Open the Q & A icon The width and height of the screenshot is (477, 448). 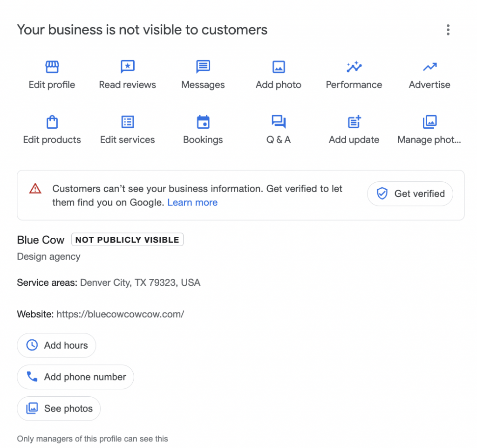[x=279, y=122]
